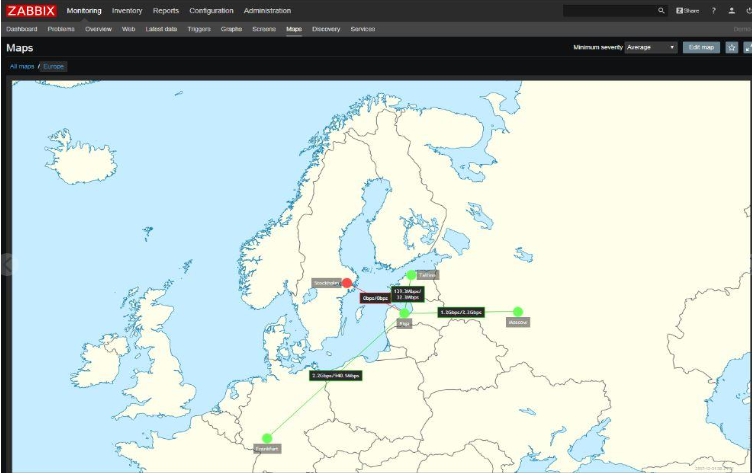
Task: Click the green Riga map node
Action: [405, 313]
